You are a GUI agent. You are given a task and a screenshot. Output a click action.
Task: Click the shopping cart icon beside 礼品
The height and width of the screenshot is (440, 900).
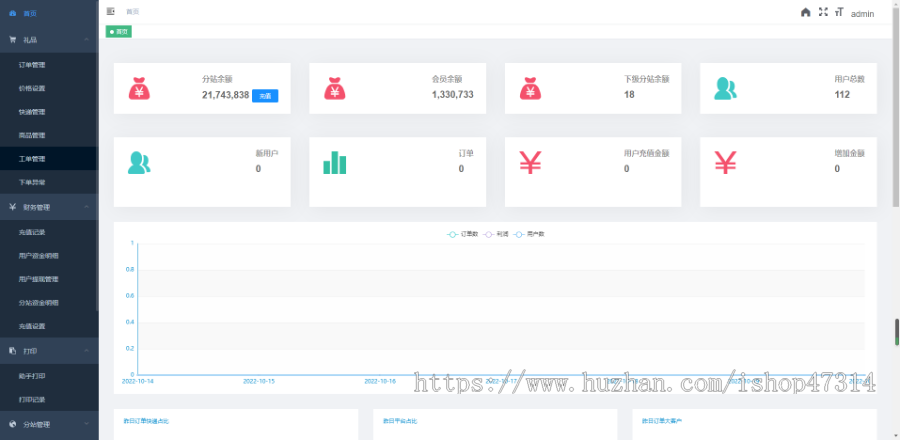pos(13,40)
